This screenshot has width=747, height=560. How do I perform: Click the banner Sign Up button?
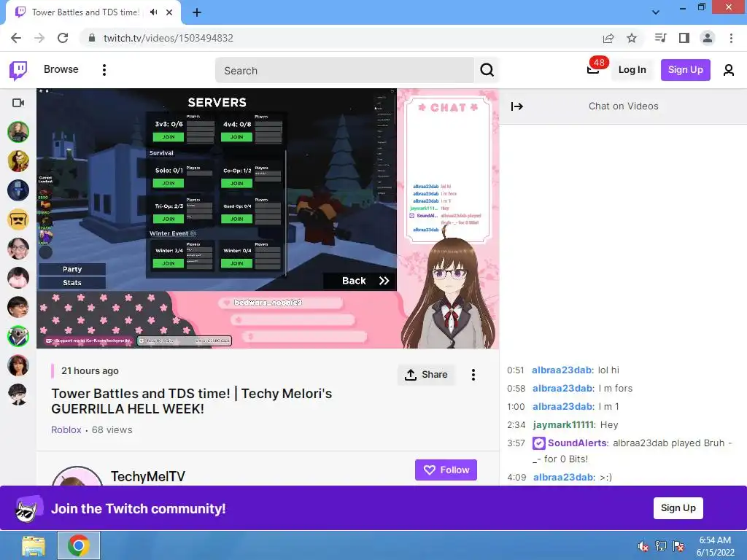click(678, 508)
